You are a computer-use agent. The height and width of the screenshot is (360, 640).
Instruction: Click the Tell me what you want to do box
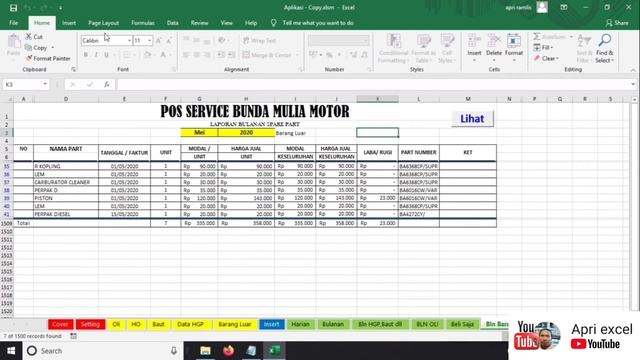[318, 23]
